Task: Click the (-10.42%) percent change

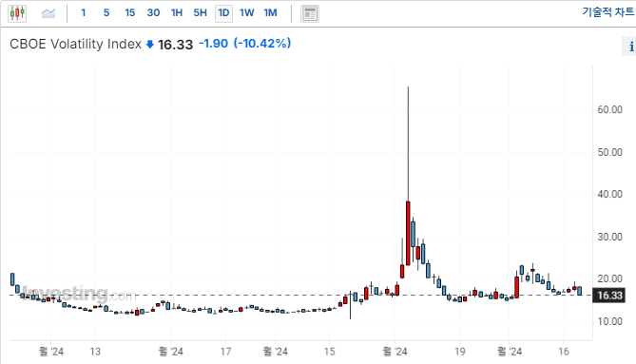Action: pos(262,44)
